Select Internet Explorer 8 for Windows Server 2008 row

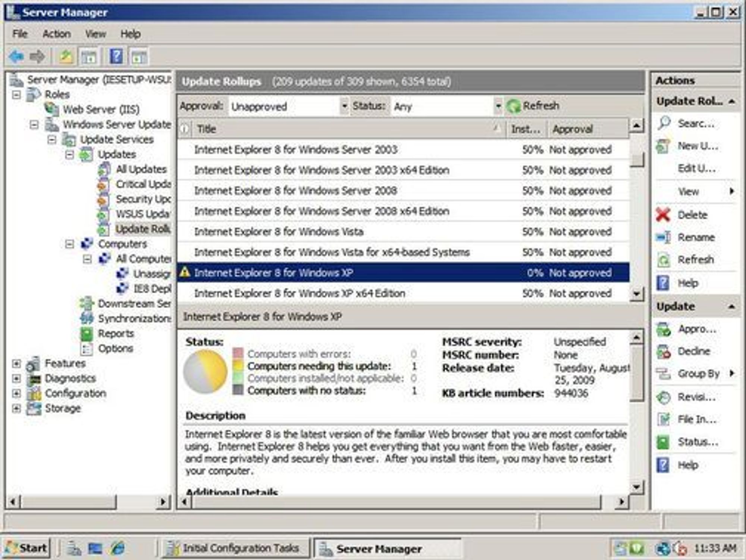tap(403, 191)
